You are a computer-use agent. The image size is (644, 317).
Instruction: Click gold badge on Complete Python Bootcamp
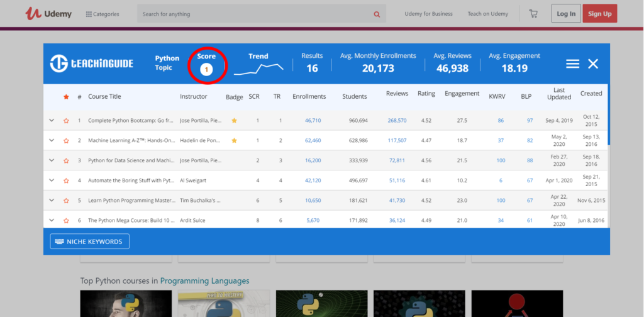coord(234,120)
